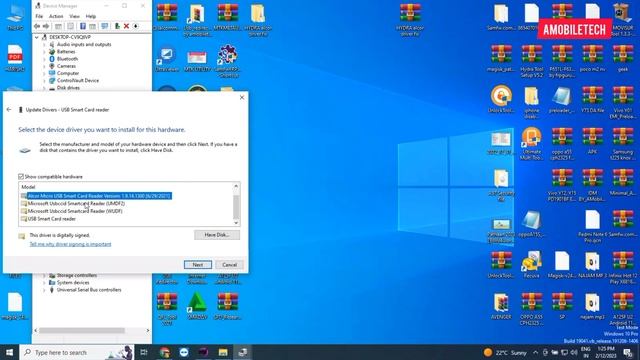
Task: Cancel the Update Drivers dialog
Action: [229, 264]
